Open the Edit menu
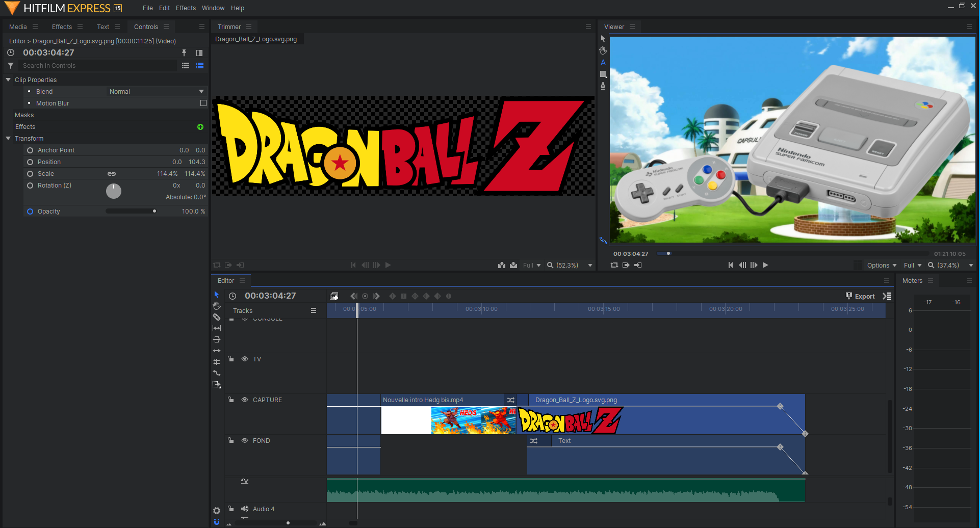Viewport: 980px width, 528px height. (x=164, y=8)
